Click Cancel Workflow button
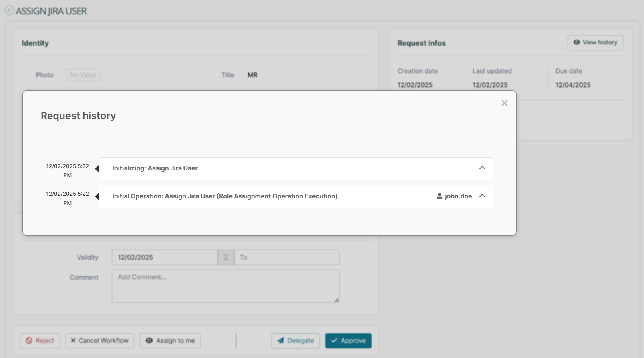 pyautogui.click(x=100, y=341)
